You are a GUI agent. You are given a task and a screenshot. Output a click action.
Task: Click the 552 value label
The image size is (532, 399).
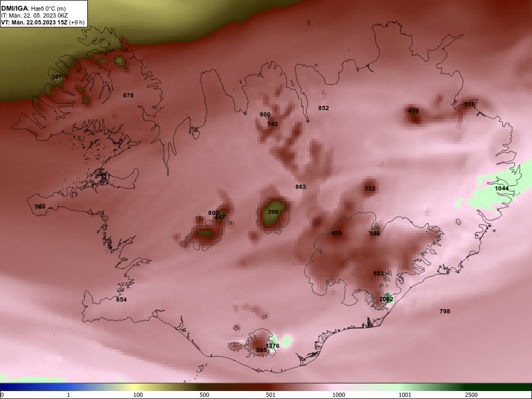coord(370,188)
